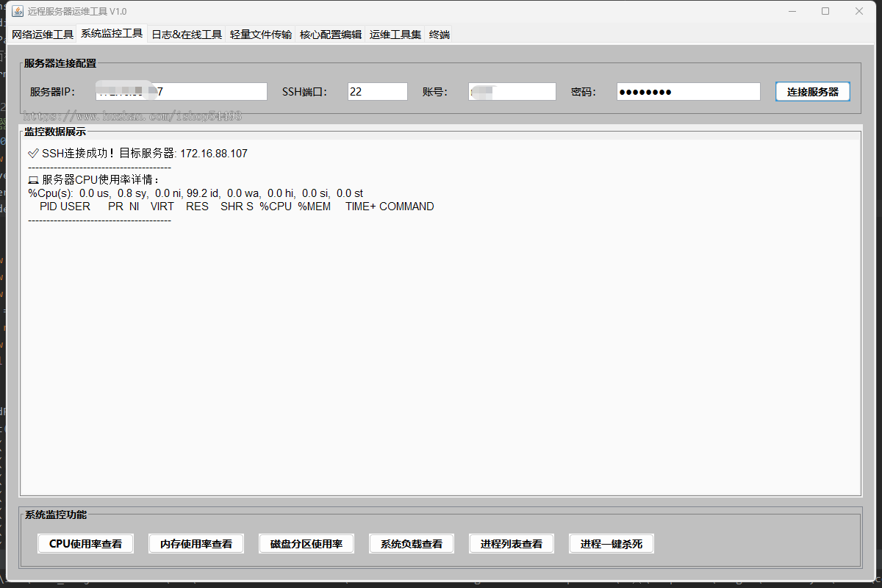Click the 密码 password field
The height and width of the screenshot is (588, 882).
click(x=689, y=92)
